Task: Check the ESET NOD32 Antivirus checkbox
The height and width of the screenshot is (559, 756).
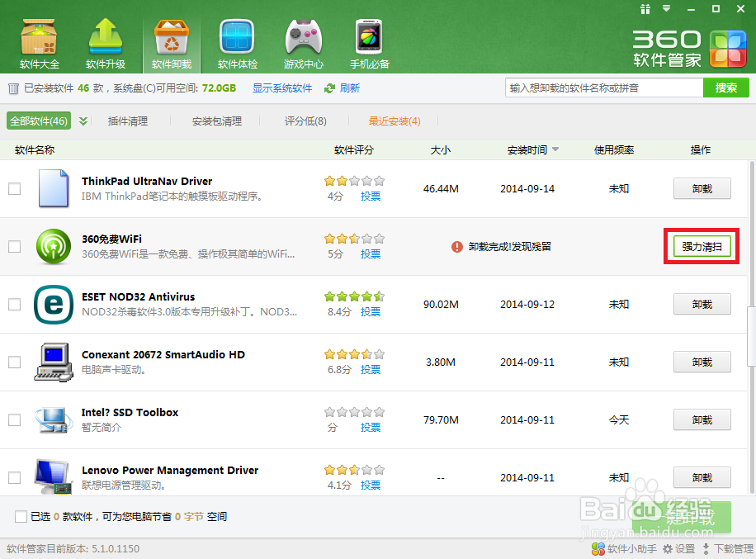Action: 15,305
